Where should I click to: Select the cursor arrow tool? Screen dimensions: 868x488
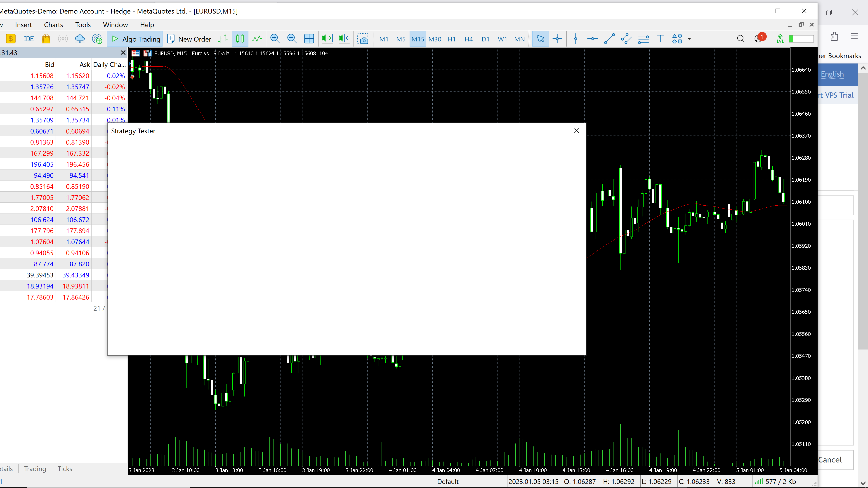click(540, 39)
